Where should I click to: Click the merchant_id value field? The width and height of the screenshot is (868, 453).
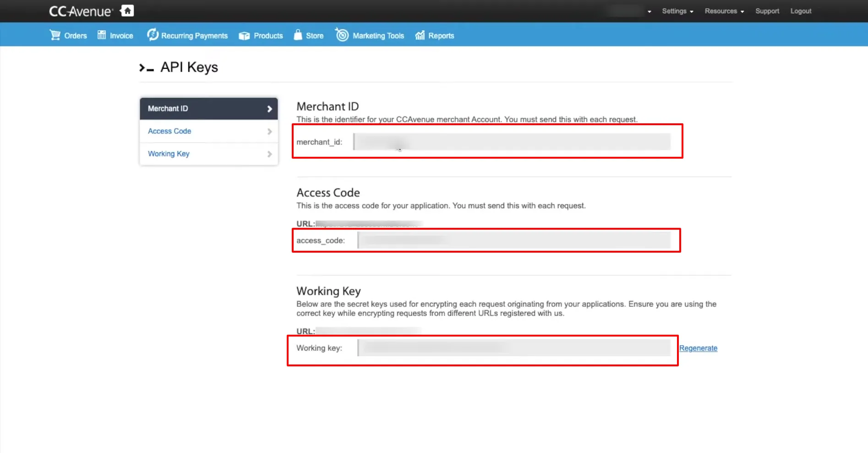point(512,142)
